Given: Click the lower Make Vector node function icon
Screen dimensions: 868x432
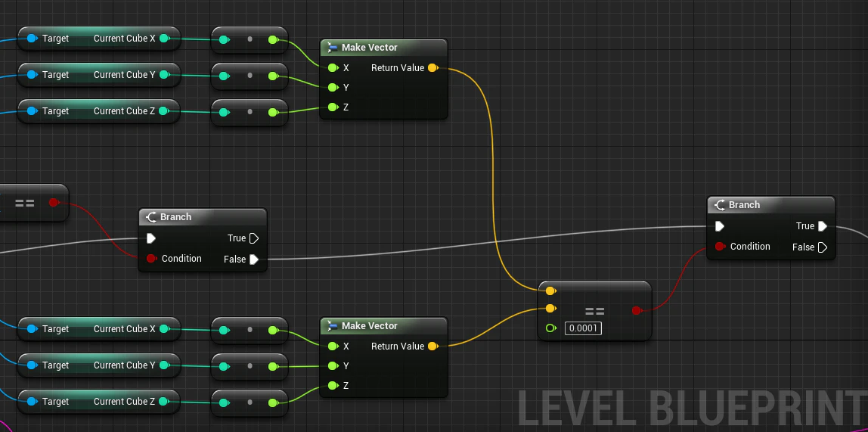Looking at the screenshot, I should point(333,325).
